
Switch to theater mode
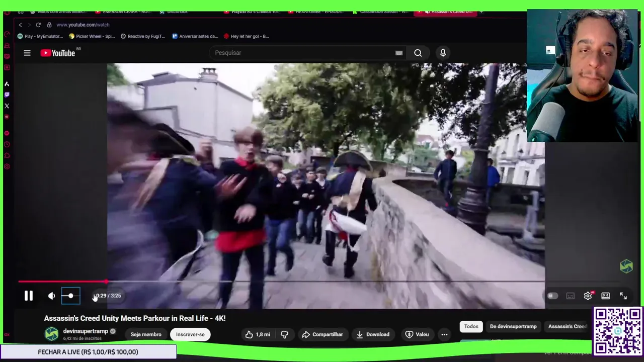pos(605,296)
